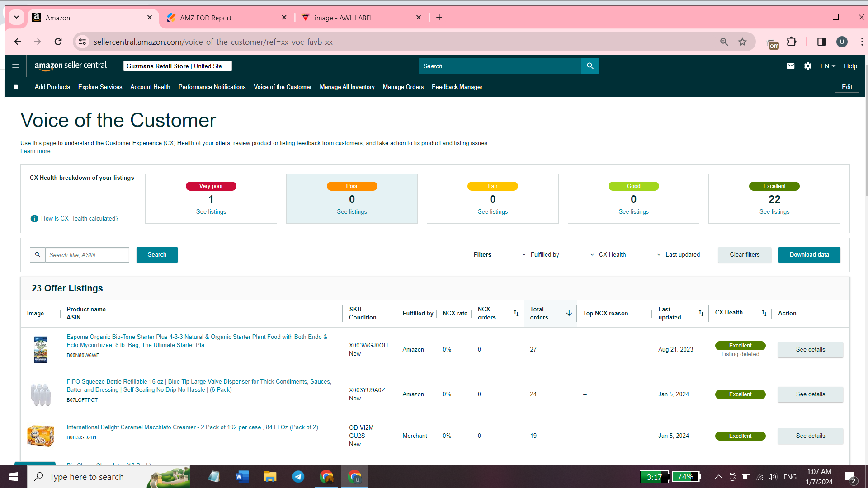Click the Search button for listings
The image size is (868, 488).
[157, 255]
